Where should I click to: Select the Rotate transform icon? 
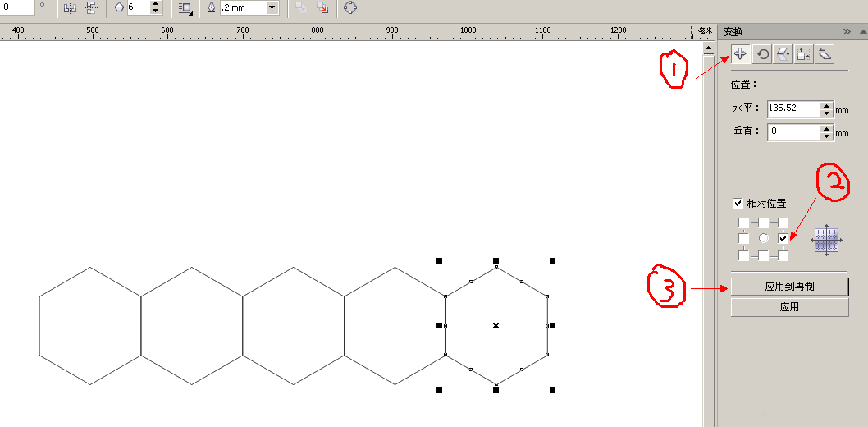[762, 54]
